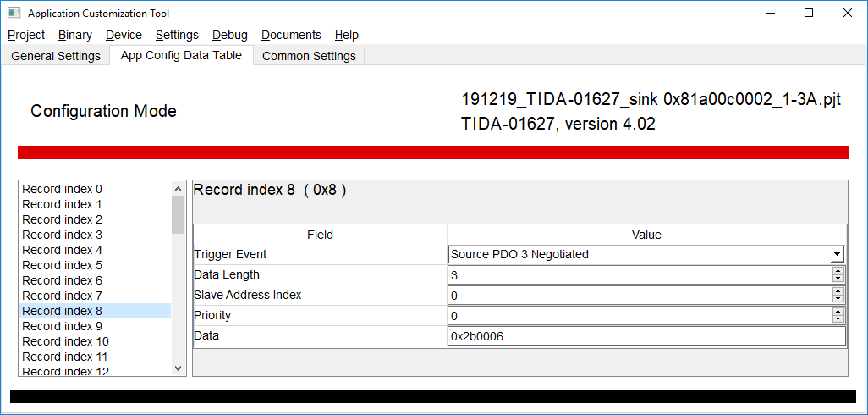Open the Help menu
The width and height of the screenshot is (868, 415).
347,35
